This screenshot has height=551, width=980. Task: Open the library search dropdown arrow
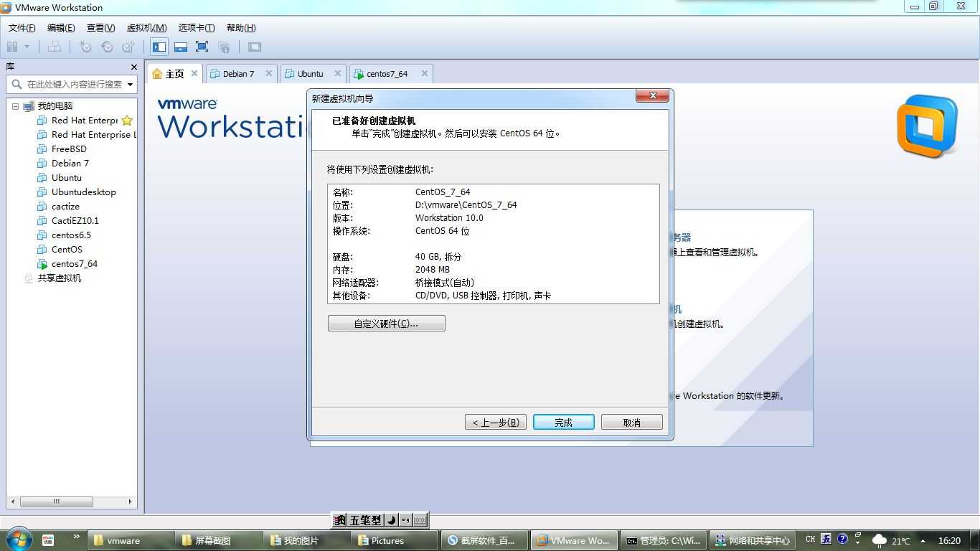point(131,84)
